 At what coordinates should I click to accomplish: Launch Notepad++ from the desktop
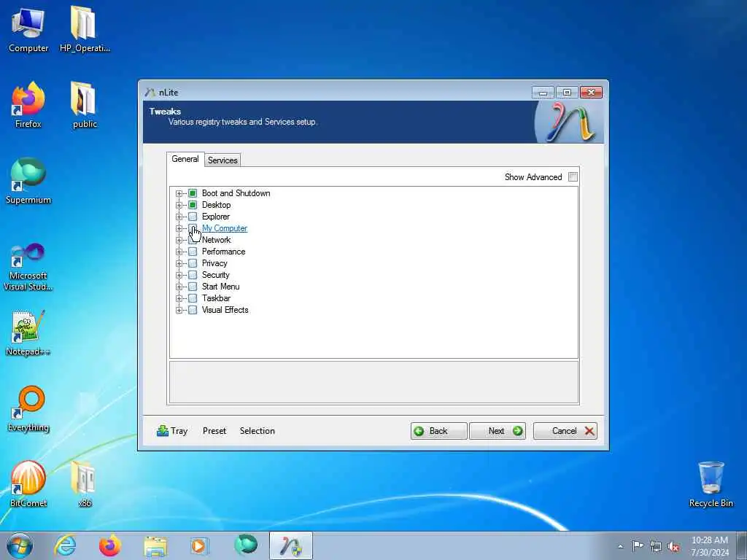(x=28, y=332)
